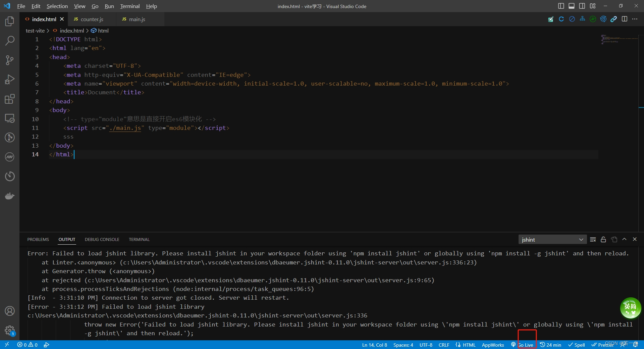This screenshot has width=644, height=349.
Task: Open output log in editor
Action: 614,239
